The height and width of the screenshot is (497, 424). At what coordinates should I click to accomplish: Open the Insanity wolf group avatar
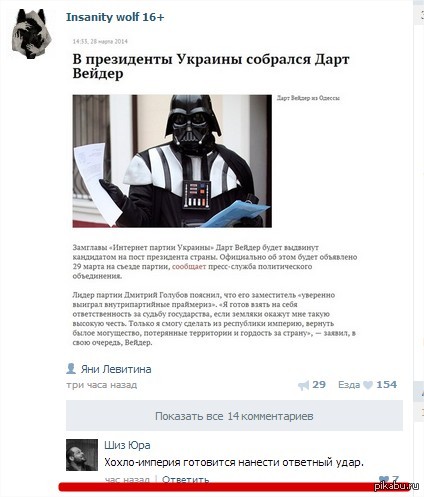[x=32, y=34]
